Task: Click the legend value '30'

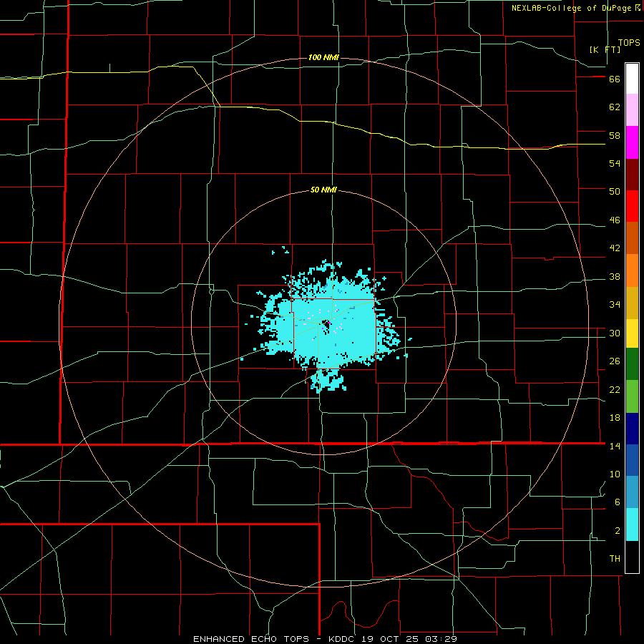Action: [x=615, y=333]
